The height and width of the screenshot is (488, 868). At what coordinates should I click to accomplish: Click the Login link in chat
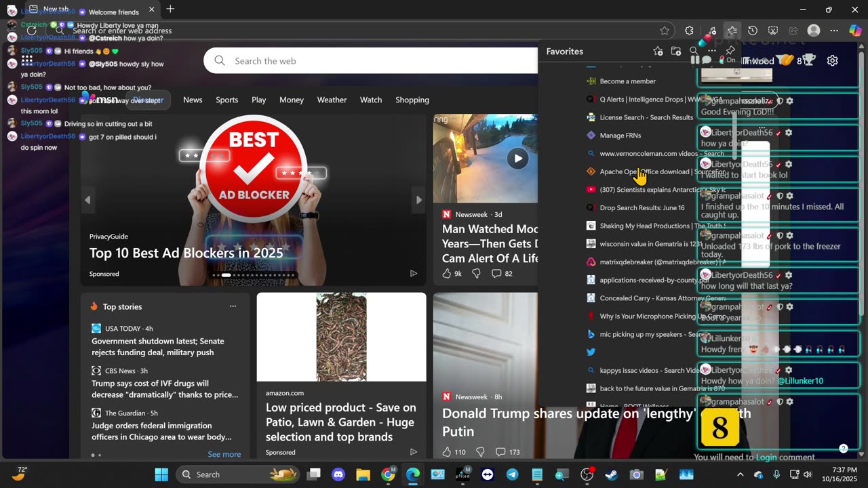click(766, 457)
